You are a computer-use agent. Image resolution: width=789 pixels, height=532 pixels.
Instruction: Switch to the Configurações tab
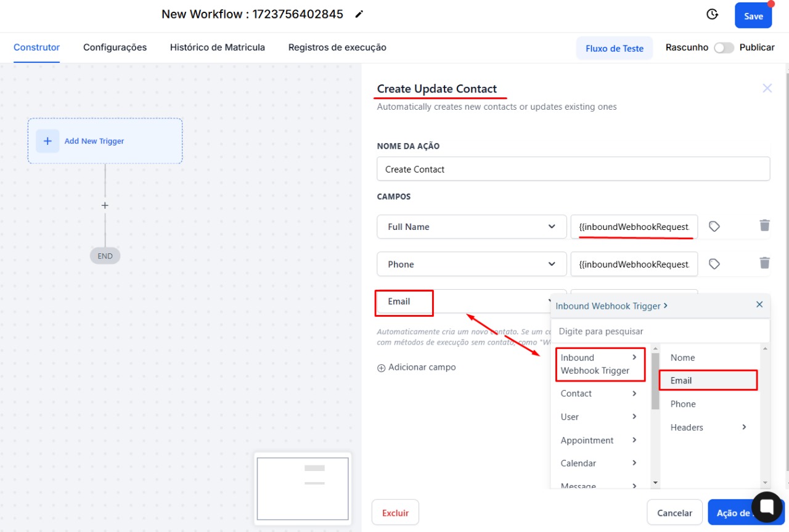click(115, 47)
